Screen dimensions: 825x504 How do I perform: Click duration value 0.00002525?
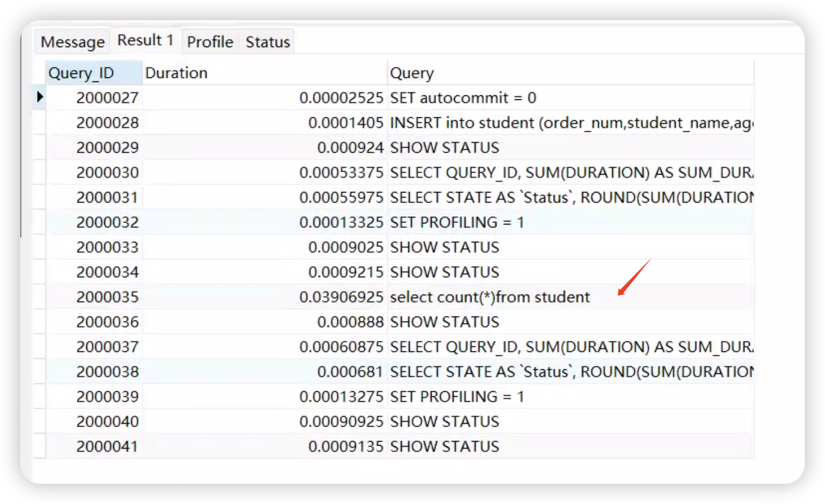coord(341,98)
